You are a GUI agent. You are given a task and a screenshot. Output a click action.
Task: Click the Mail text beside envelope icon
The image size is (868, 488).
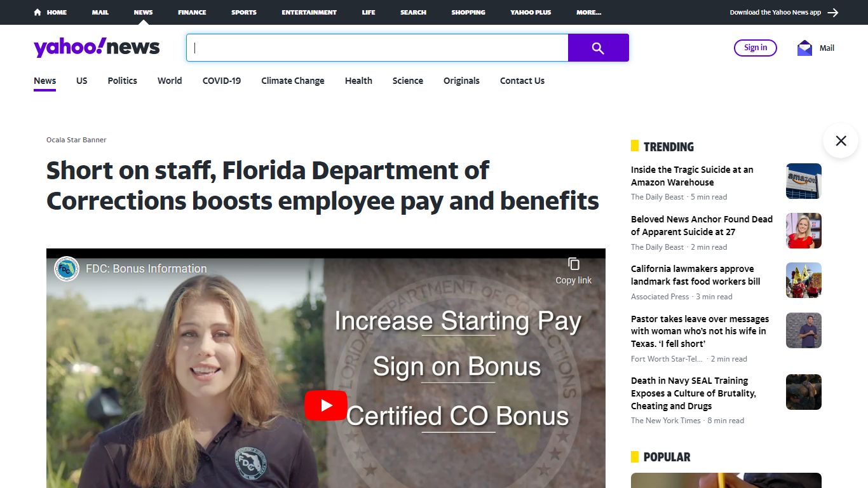click(827, 48)
